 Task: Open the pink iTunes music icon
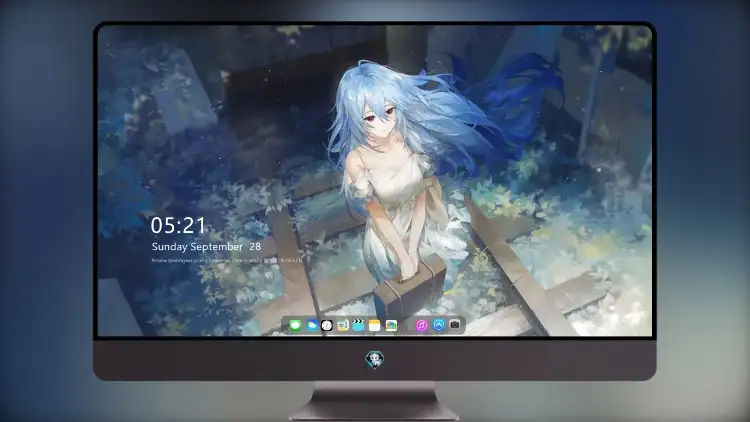coord(421,325)
